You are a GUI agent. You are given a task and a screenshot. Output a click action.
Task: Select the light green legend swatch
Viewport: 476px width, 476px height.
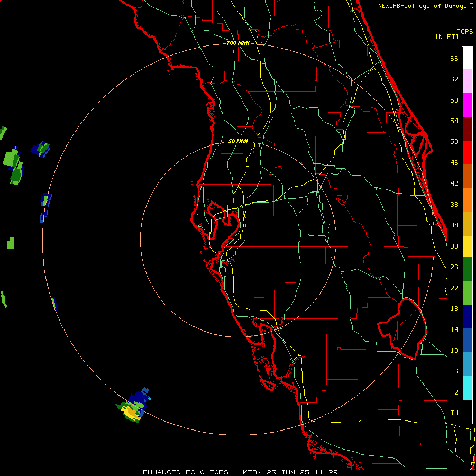467,293
